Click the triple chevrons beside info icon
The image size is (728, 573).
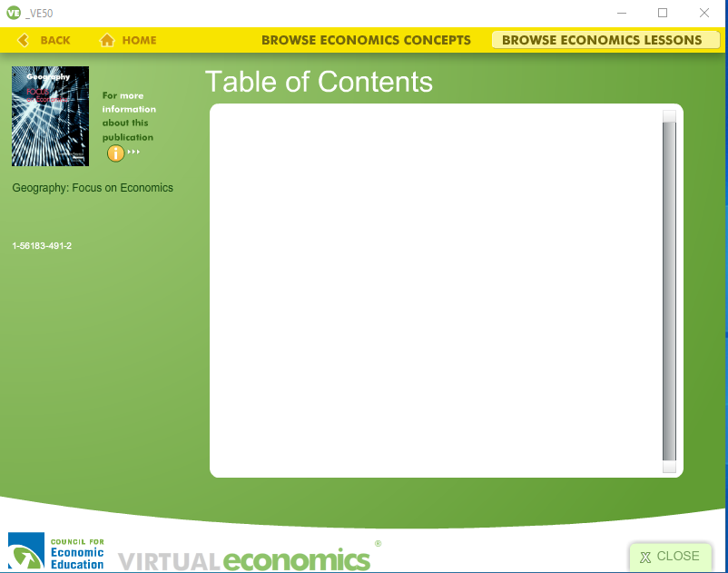[x=134, y=153]
